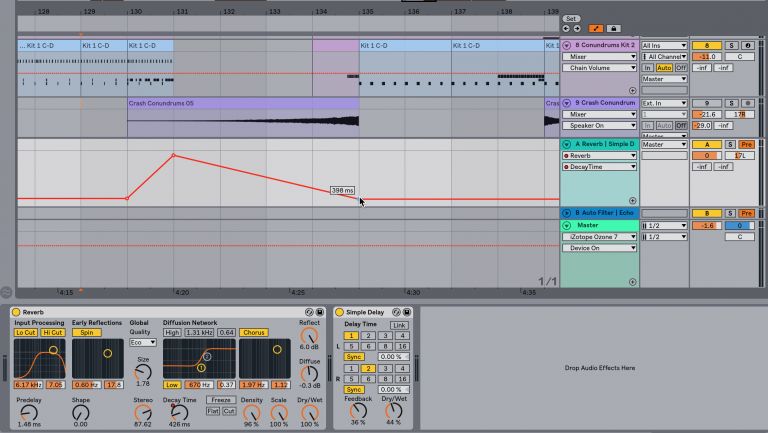Toggle the Simple Delay device activator
This screenshot has width=768, height=433.
tap(339, 312)
